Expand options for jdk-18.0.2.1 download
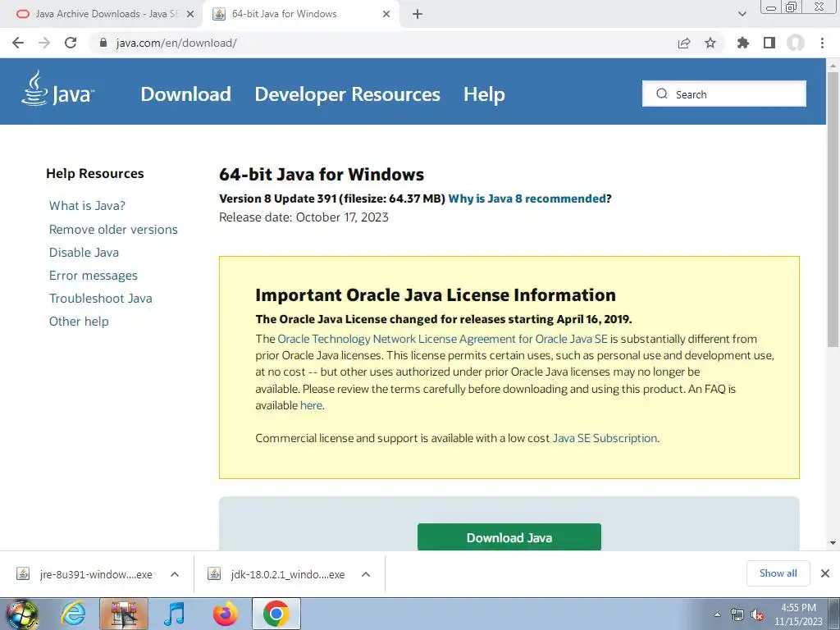The image size is (840, 630). click(366, 574)
